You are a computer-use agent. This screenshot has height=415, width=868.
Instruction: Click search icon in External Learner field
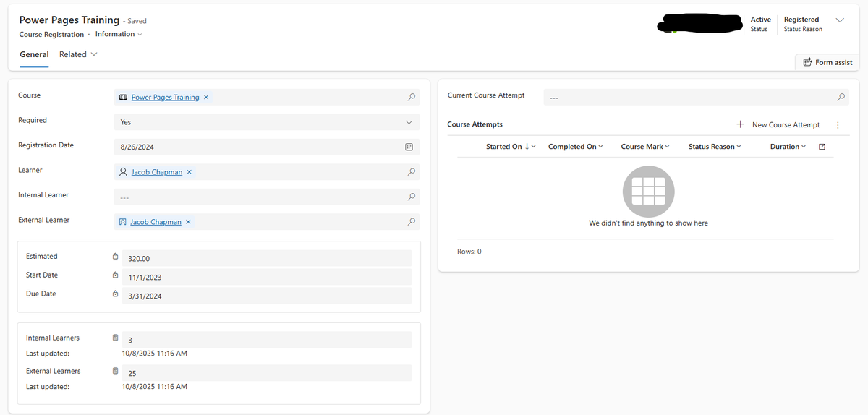point(411,222)
